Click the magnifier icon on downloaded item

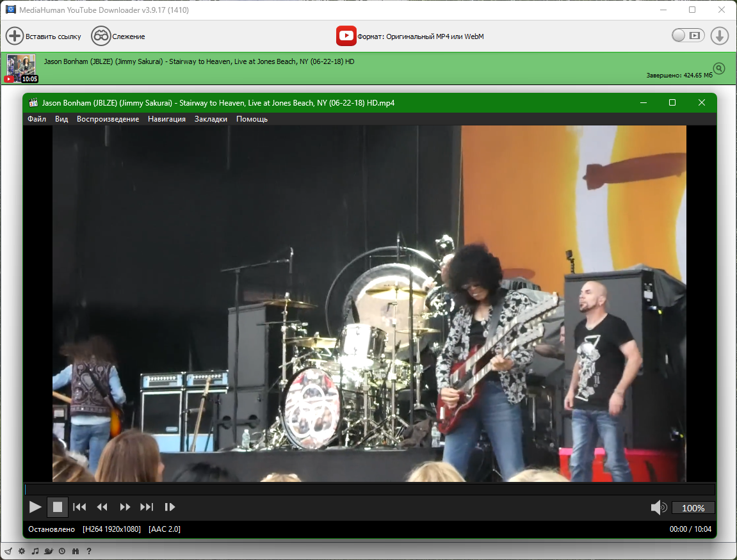click(x=719, y=68)
